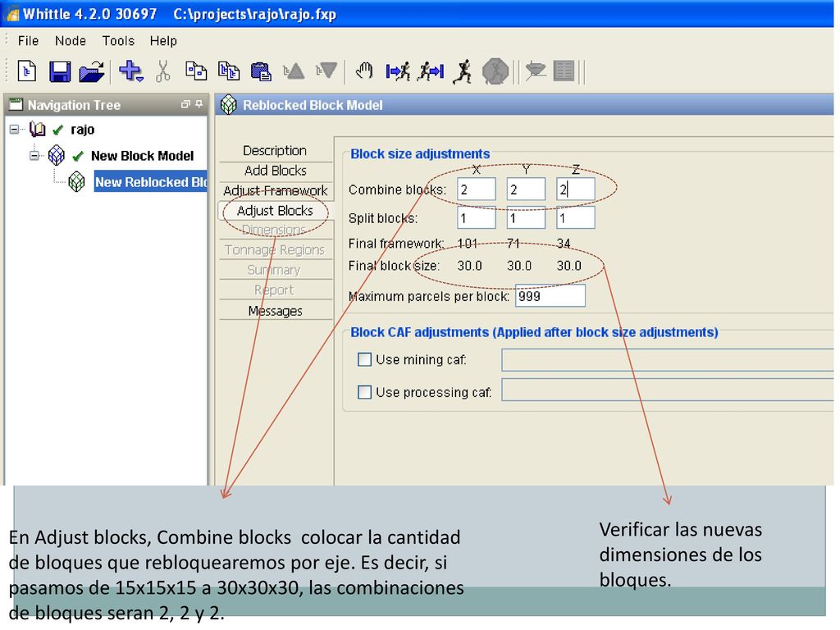The image size is (840, 630).
Task: Click the Combine blocks X field
Action: tap(477, 189)
